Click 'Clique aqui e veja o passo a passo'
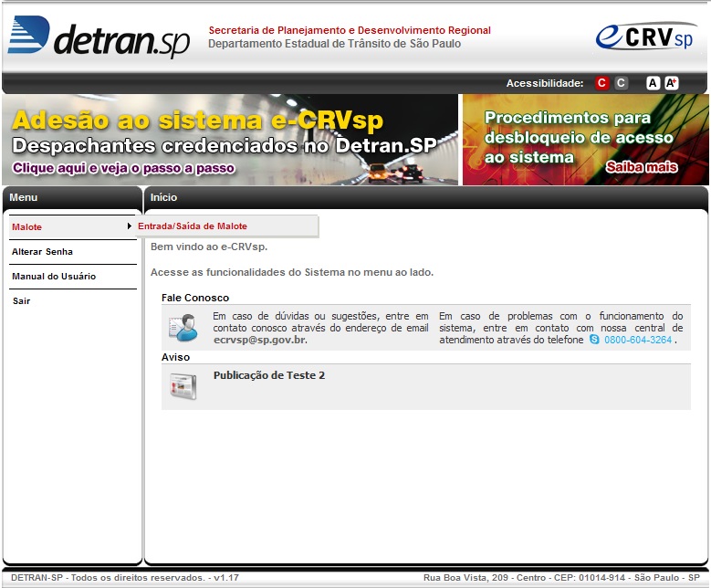The height and width of the screenshot is (588, 711). 123,168
